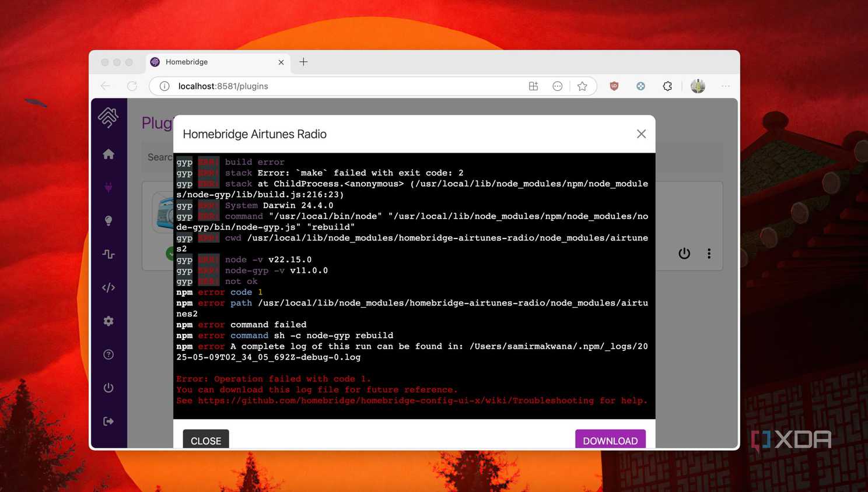Click the split screen icon in address bar
The height and width of the screenshot is (492, 868).
pos(533,86)
